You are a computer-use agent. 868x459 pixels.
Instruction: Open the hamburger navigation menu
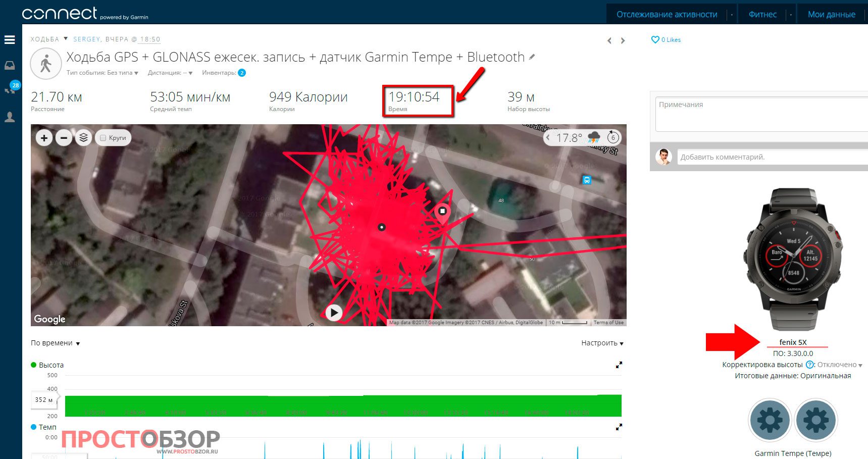point(10,40)
